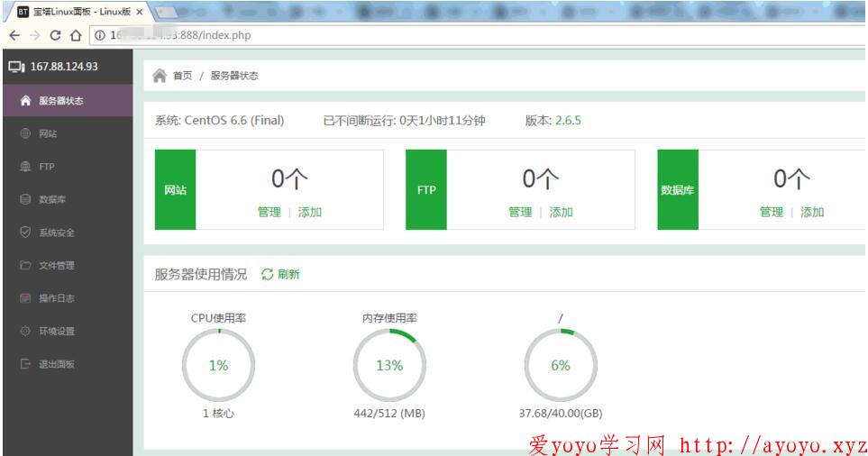Follow the 首页 breadcrumb link
Image resolution: width=868 pixels, height=456 pixels.
point(183,76)
